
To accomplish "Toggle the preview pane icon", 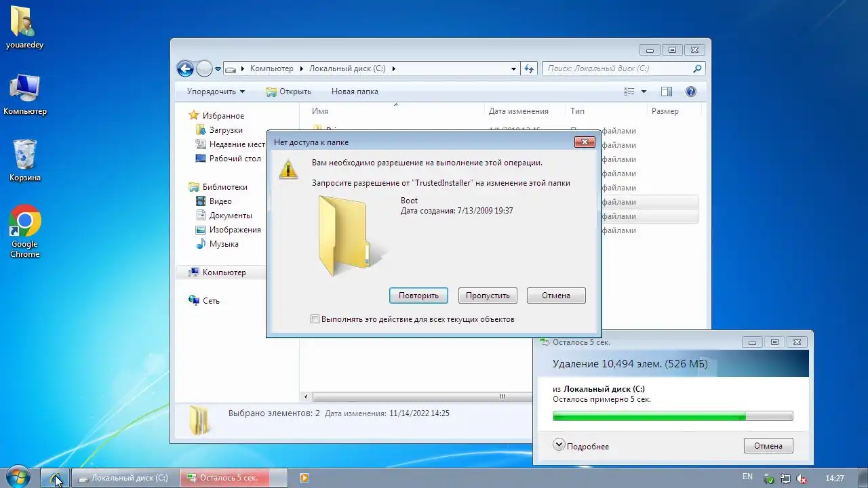I will tap(666, 91).
